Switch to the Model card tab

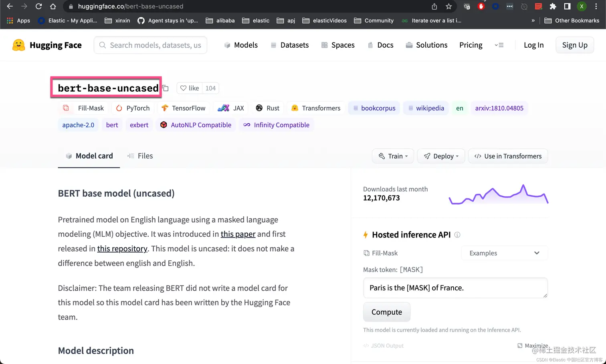click(89, 156)
